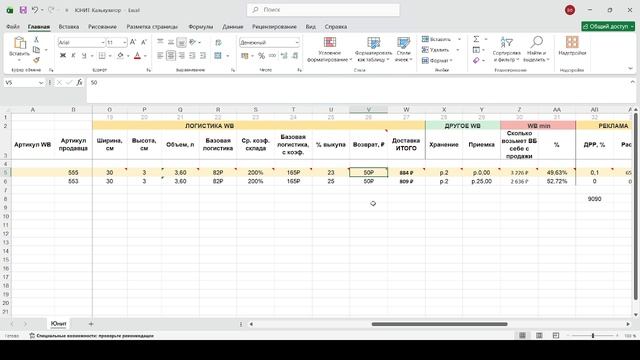Click the Borders icon in the Font group
Viewport: 640px width, 360px height.
tap(102, 56)
